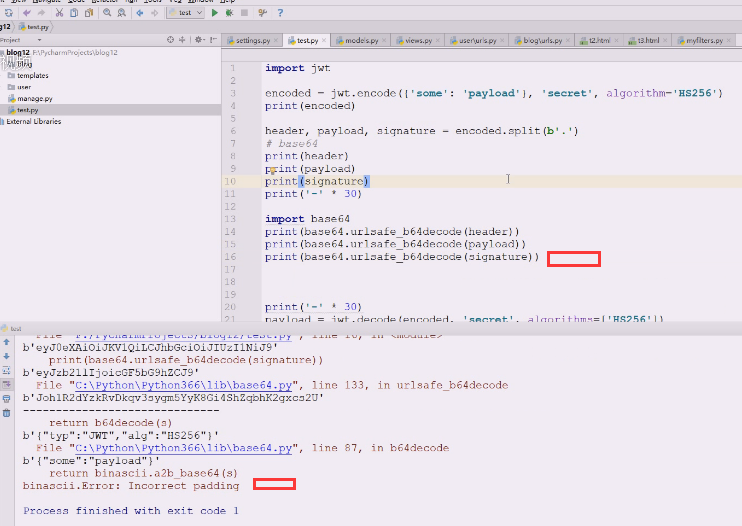Select manage.py in the project tree
Viewport: 742px width, 526px height.
110,99
